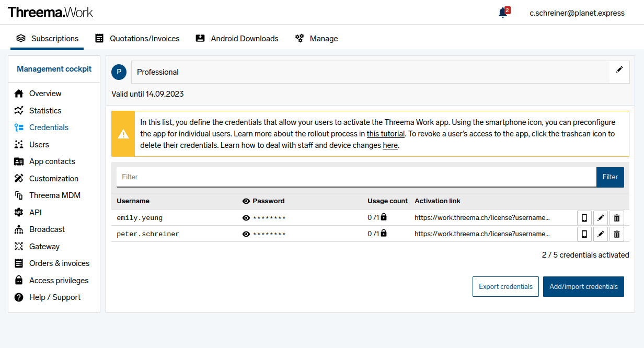Click the round P subscription avatar
The width and height of the screenshot is (644, 348).
click(x=119, y=72)
